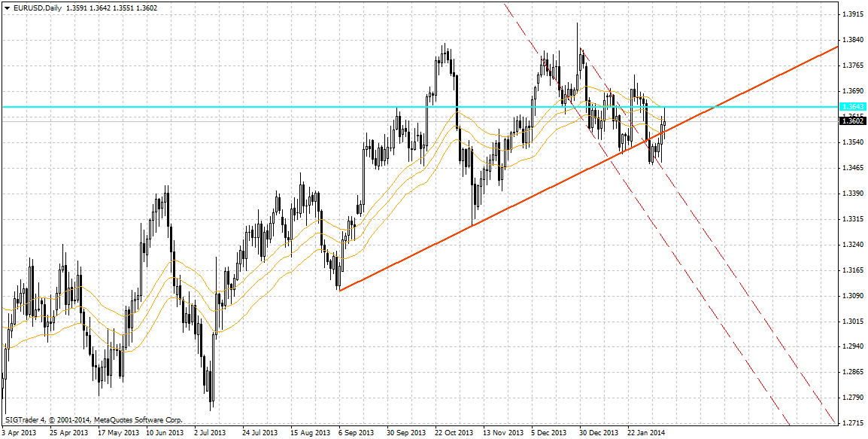Click the 25 Apr 2013 date label
Viewport: 868px width, 439px height.
tap(69, 432)
